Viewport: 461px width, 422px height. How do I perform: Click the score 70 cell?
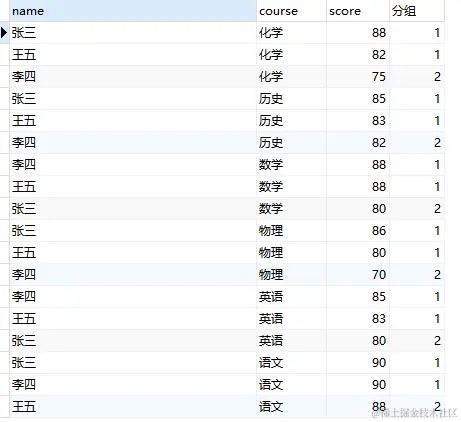pos(358,275)
